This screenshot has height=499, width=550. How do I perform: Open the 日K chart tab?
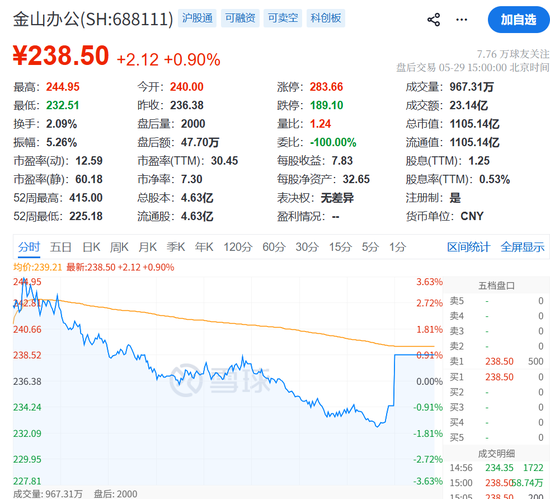pos(91,247)
